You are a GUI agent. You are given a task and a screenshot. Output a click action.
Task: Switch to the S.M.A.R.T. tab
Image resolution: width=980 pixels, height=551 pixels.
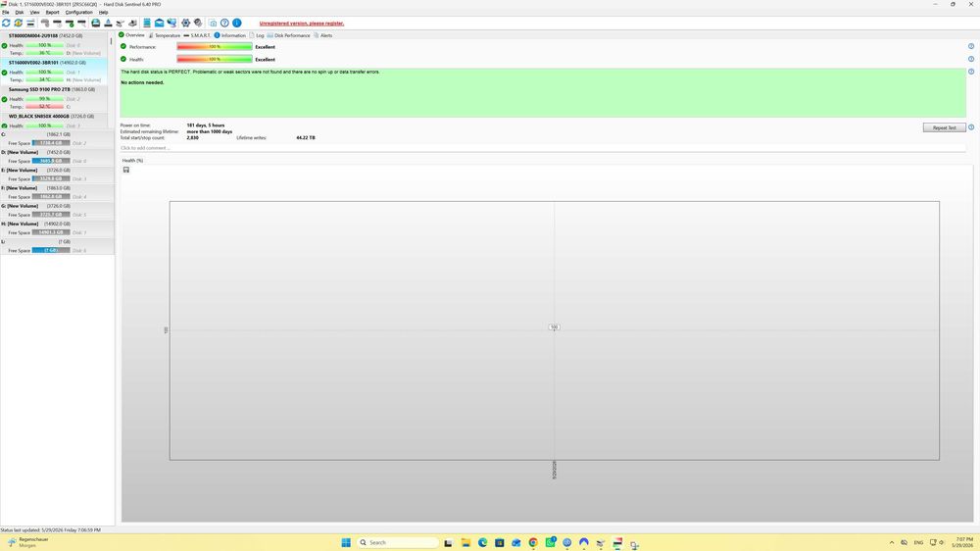[x=197, y=35]
